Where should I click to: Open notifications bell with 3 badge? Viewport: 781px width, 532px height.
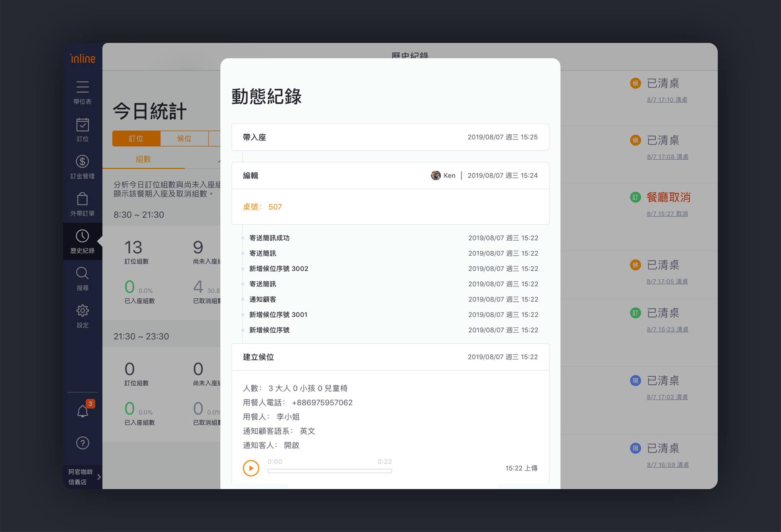pos(83,411)
